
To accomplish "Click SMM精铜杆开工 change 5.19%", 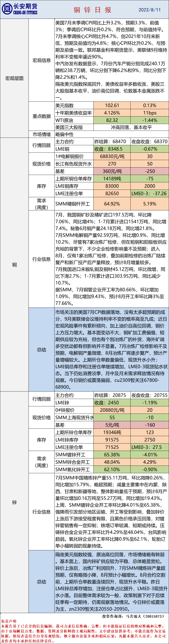I will (x=150, y=204).
